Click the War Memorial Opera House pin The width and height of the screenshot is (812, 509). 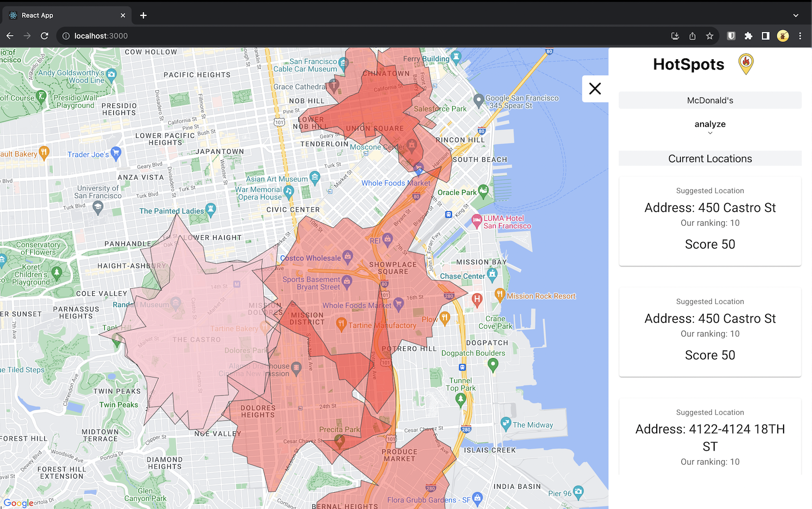tap(288, 192)
